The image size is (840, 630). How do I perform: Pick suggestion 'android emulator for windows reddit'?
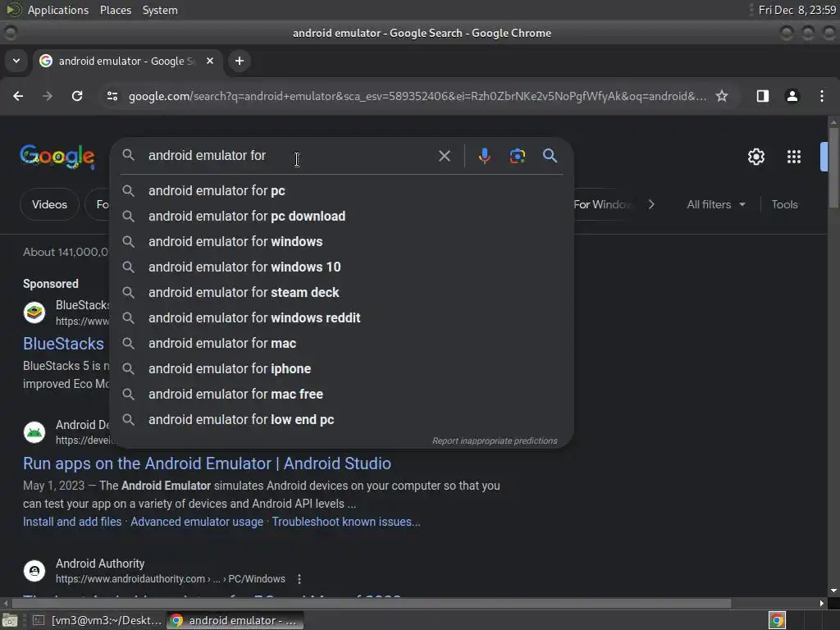(x=341, y=317)
